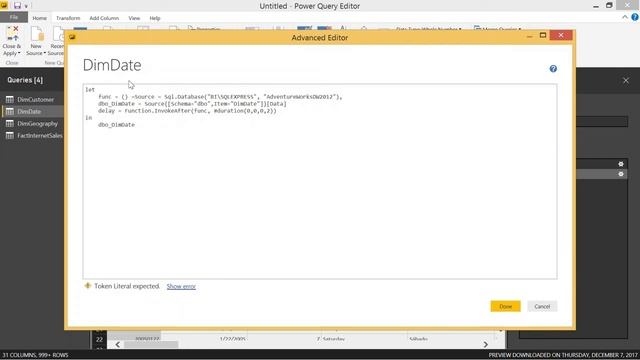The height and width of the screenshot is (360, 640).
Task: Click row number 22 in data grid
Action: pyautogui.click(x=99, y=340)
